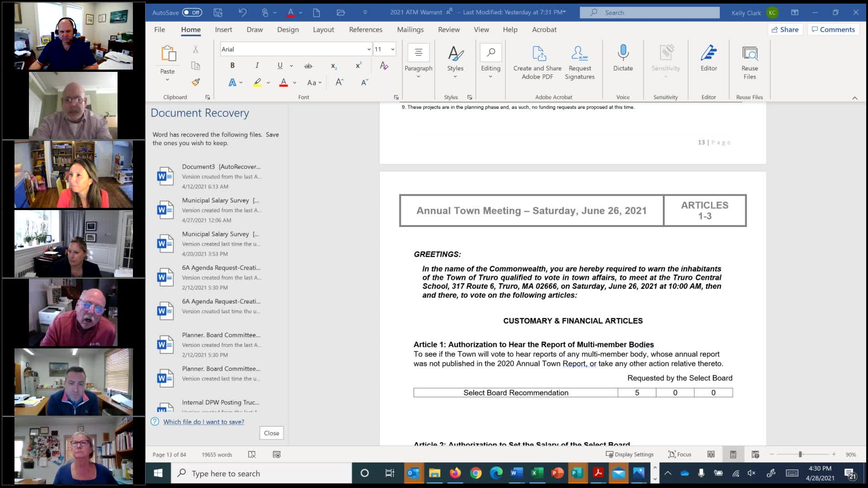The width and height of the screenshot is (868, 488).
Task: Enable Focus mode in the status bar
Action: (679, 455)
